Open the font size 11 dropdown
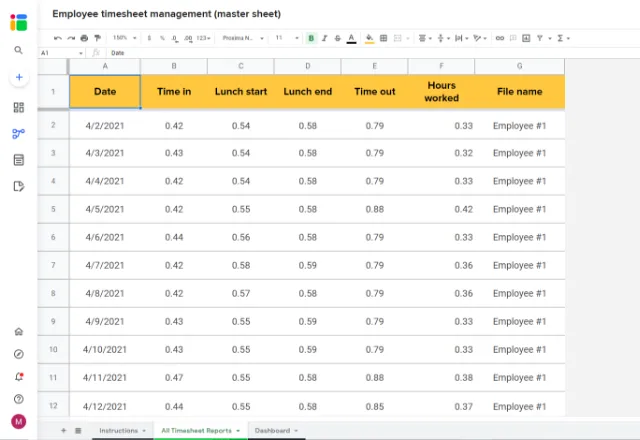Image resolution: width=640 pixels, height=440 pixels. [x=286, y=38]
